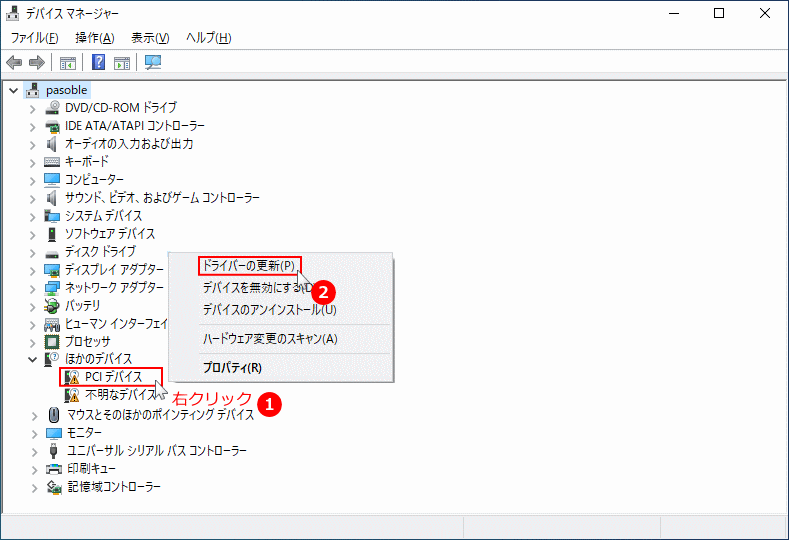Click the バッテリ battery icon
The image size is (789, 540).
point(52,305)
